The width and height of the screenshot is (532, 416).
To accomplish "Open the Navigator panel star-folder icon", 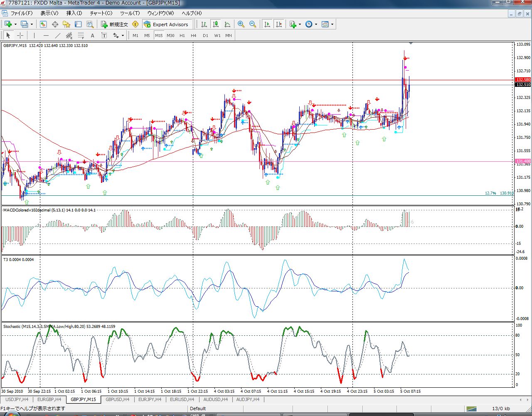I will (x=66, y=25).
